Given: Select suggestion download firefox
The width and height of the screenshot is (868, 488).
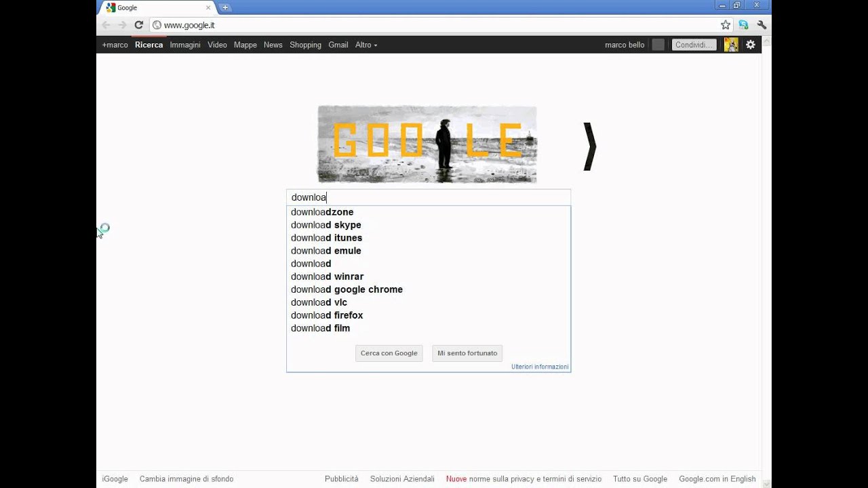Looking at the screenshot, I should point(429,315).
